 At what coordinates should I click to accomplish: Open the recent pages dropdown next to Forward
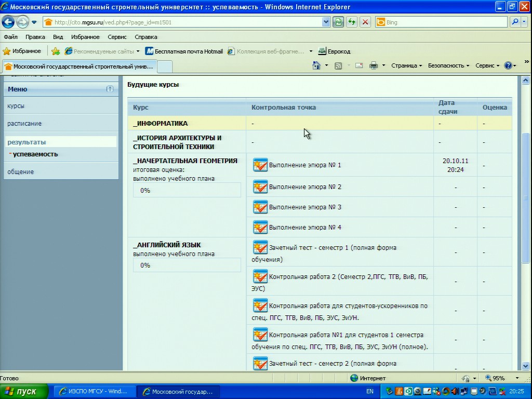coord(34,22)
